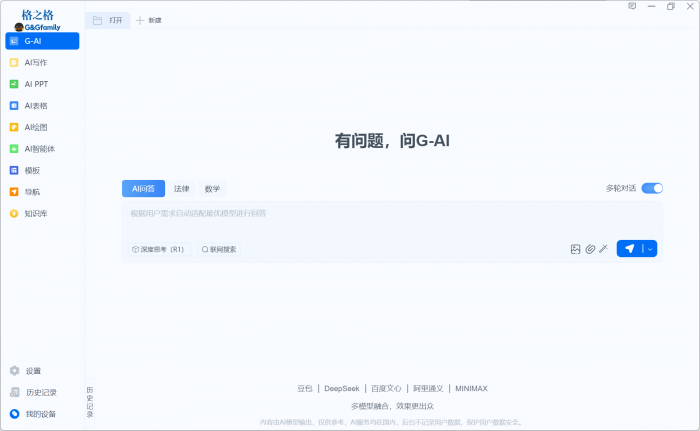Click the send message button
This screenshot has height=431, width=700.
629,249
